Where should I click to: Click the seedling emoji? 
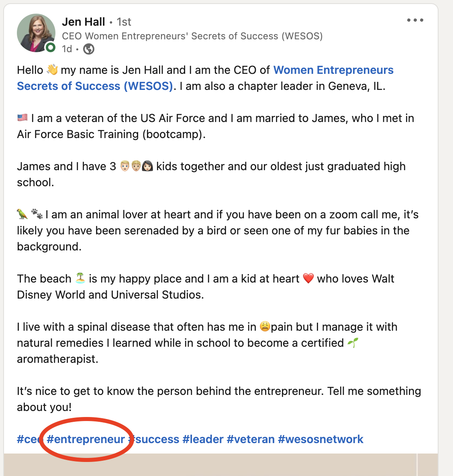(x=353, y=343)
